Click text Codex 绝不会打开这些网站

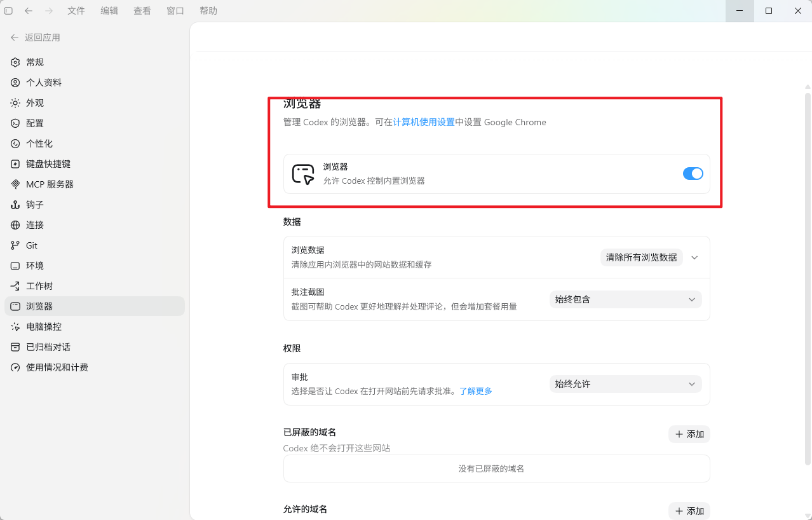click(337, 448)
